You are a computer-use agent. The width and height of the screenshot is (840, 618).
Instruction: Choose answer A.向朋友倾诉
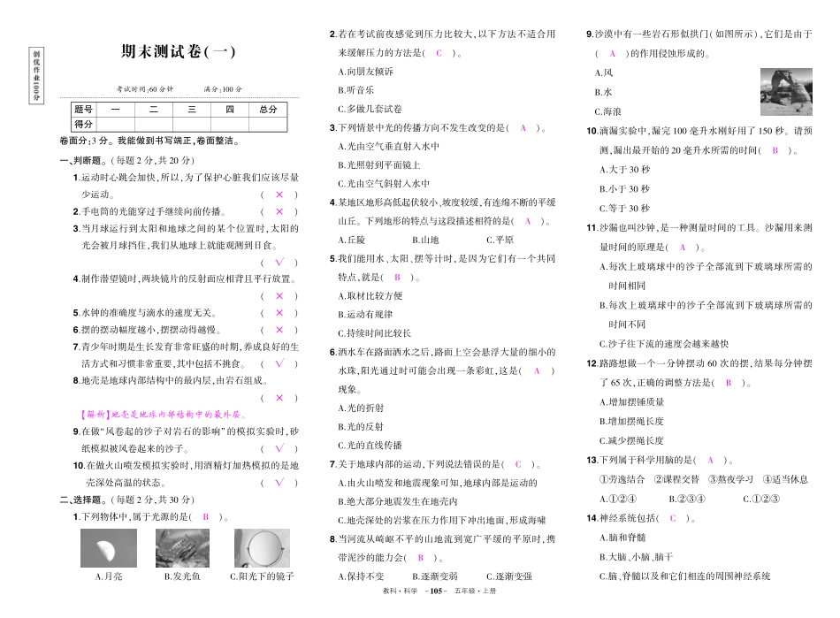click(x=365, y=71)
